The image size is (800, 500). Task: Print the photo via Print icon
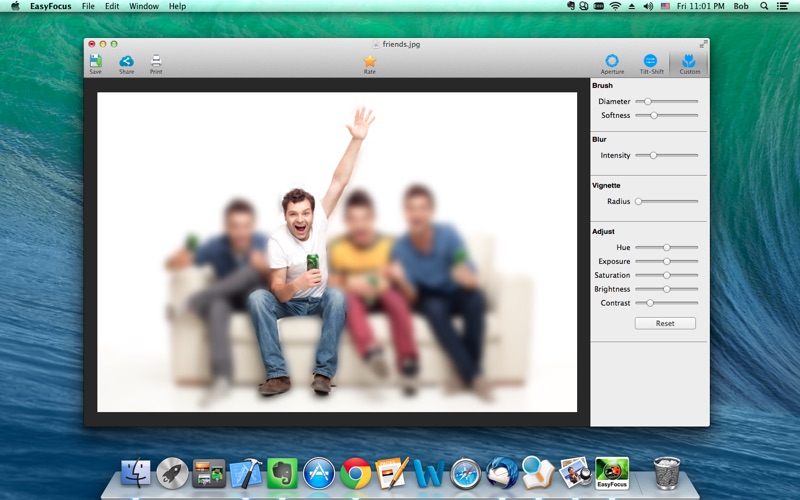[x=156, y=64]
